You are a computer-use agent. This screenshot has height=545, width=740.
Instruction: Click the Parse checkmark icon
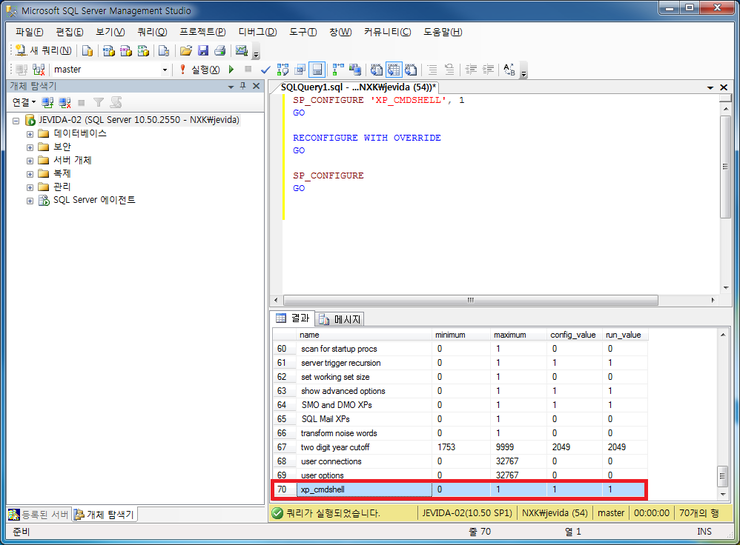(265, 70)
